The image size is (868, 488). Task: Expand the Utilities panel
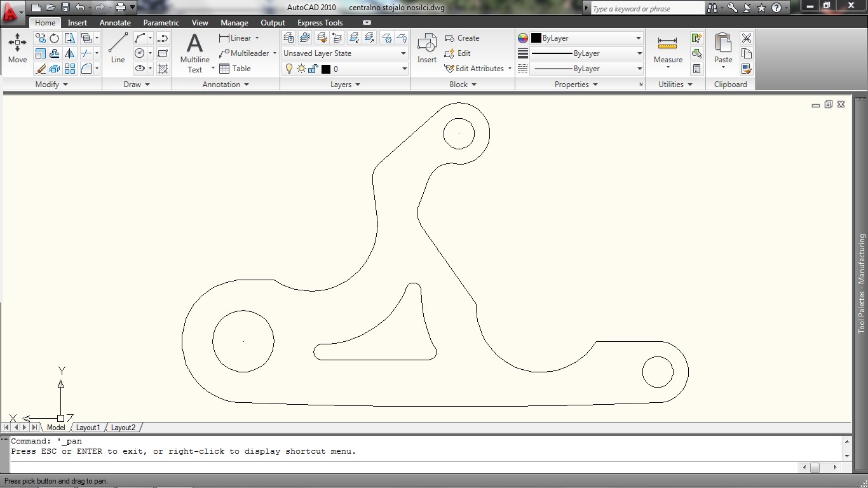click(x=675, y=84)
